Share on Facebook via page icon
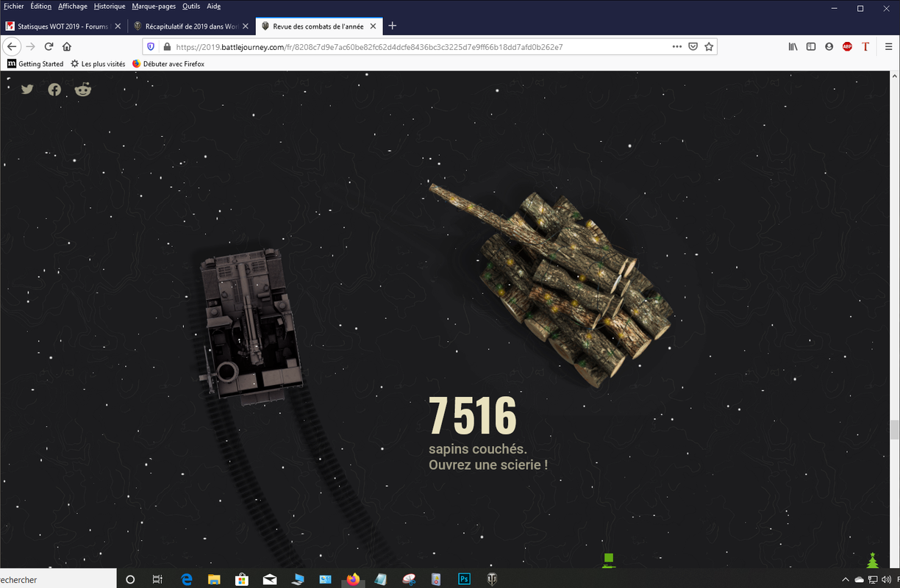 (x=54, y=90)
